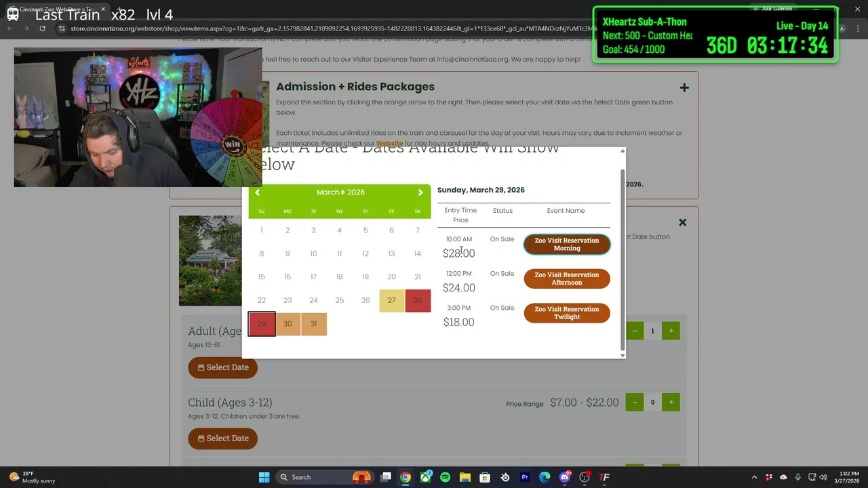
Task: Click the 12:00 PM entry time
Action: coord(458,274)
